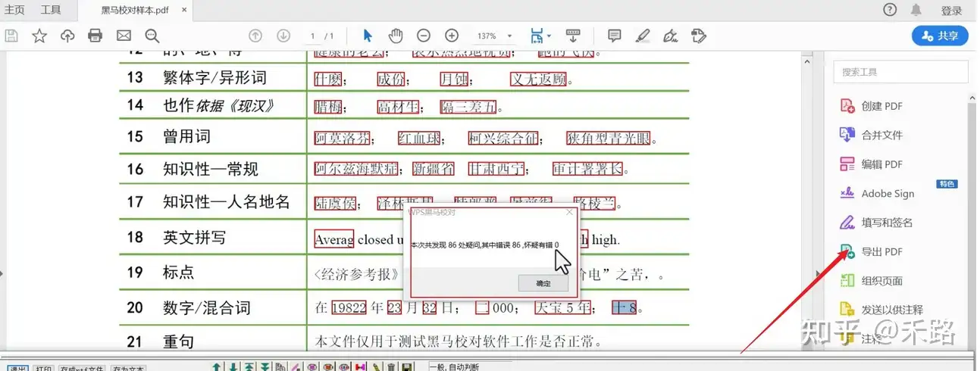The width and height of the screenshot is (980, 371).
Task: Click the flagged number 19822
Action: pos(349,307)
